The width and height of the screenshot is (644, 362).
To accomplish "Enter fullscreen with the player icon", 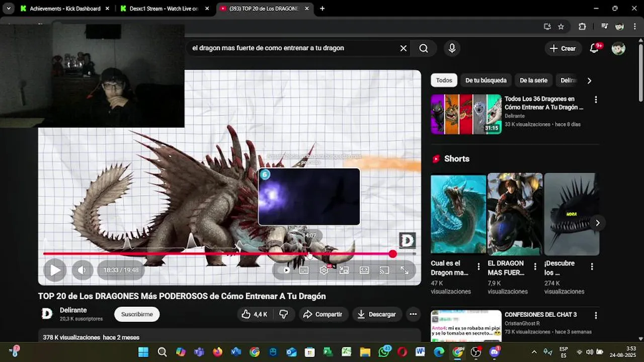I will 405,270.
